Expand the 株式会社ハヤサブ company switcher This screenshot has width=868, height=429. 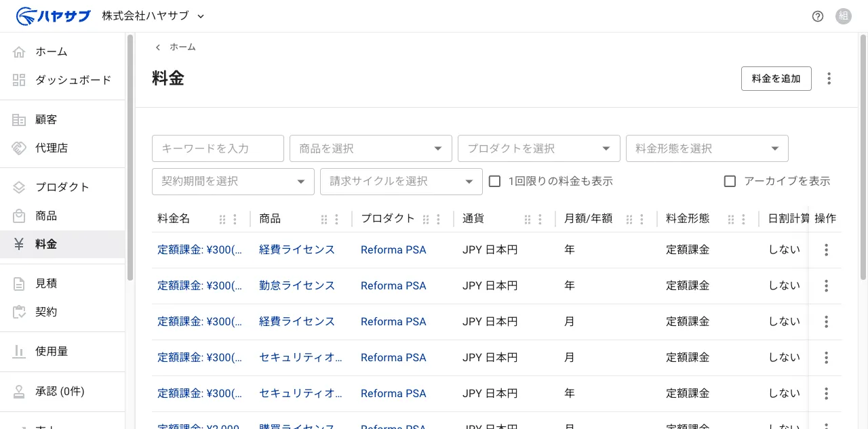pos(153,16)
